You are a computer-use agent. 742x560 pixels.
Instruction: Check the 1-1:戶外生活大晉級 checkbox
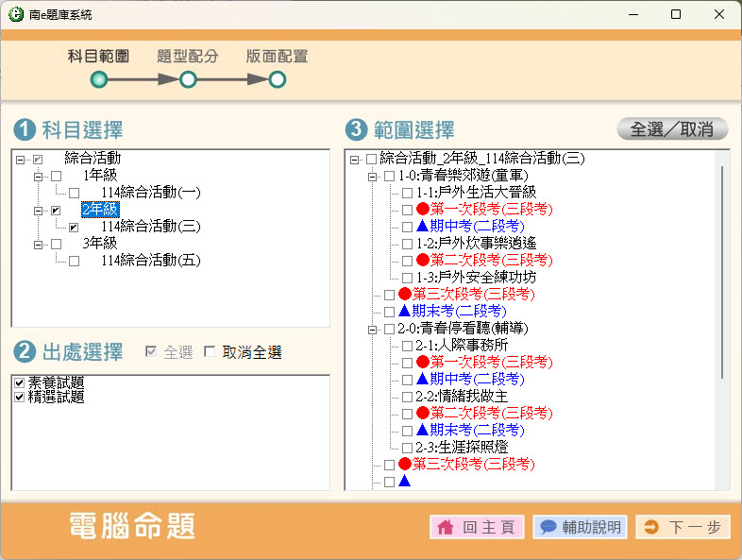pyautogui.click(x=407, y=193)
